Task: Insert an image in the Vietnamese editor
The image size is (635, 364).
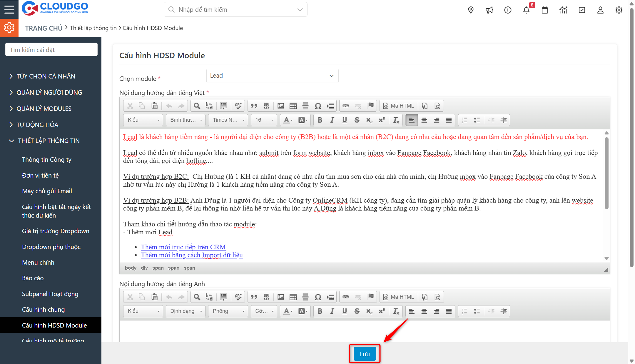Action: (x=280, y=106)
